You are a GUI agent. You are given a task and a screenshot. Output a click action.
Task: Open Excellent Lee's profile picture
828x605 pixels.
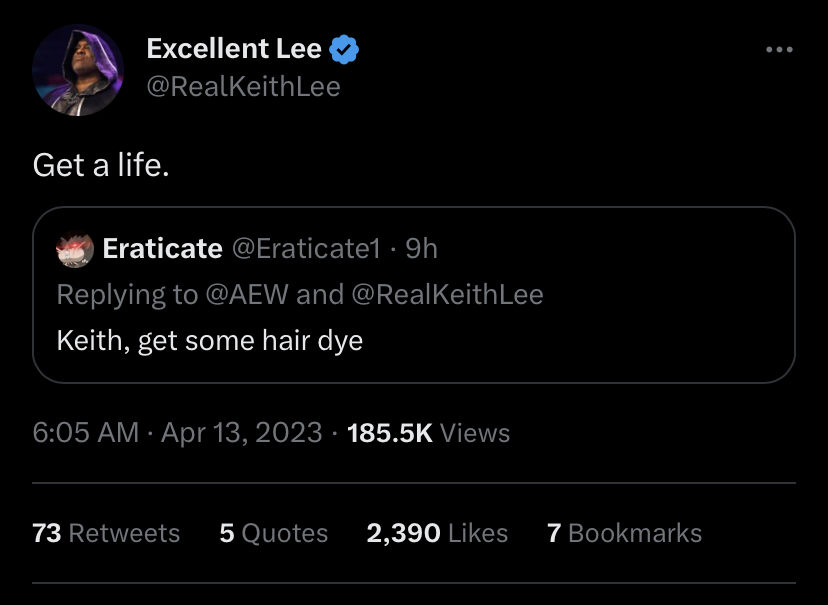pyautogui.click(x=77, y=70)
